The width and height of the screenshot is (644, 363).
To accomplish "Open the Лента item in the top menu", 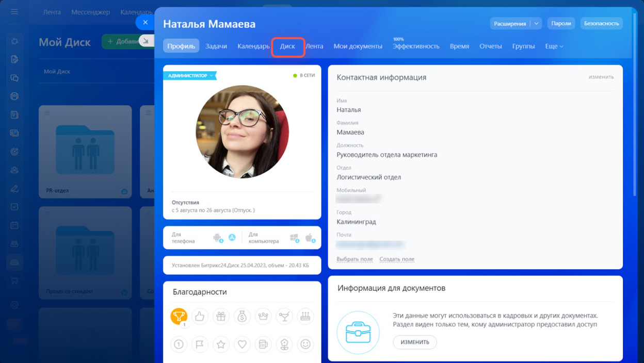I will (52, 12).
